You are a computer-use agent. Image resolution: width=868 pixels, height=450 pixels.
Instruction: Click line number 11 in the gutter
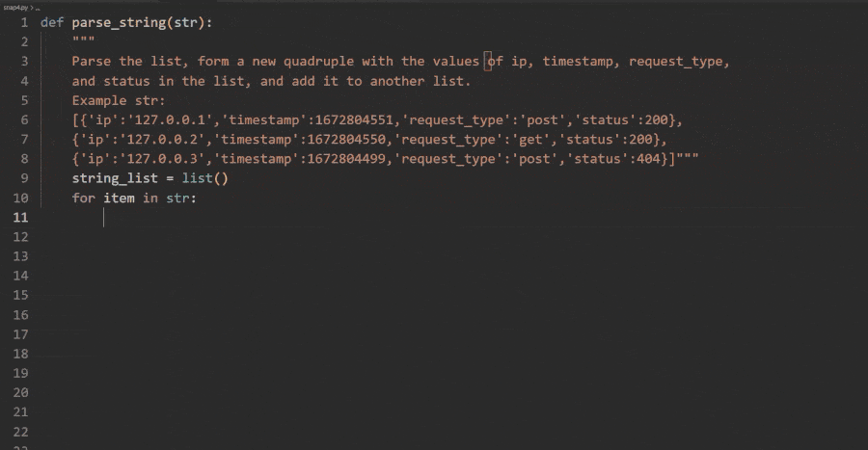(x=19, y=218)
